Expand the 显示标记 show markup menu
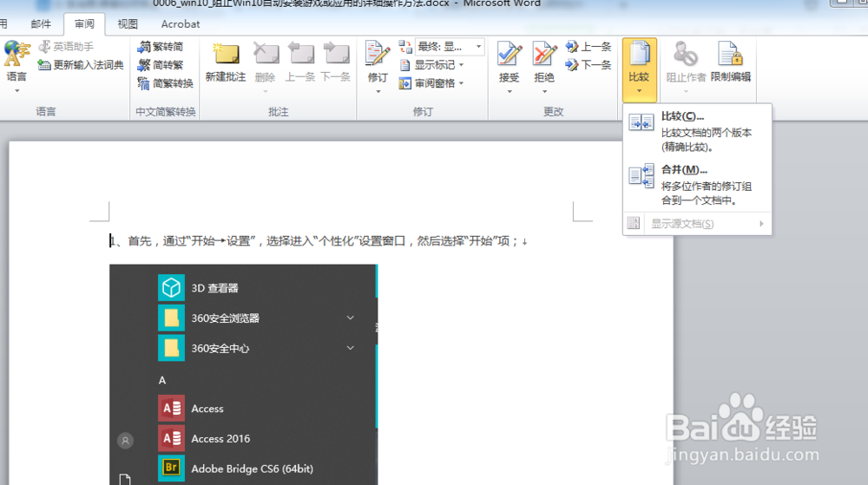Image resolution: width=868 pixels, height=485 pixels. point(431,65)
